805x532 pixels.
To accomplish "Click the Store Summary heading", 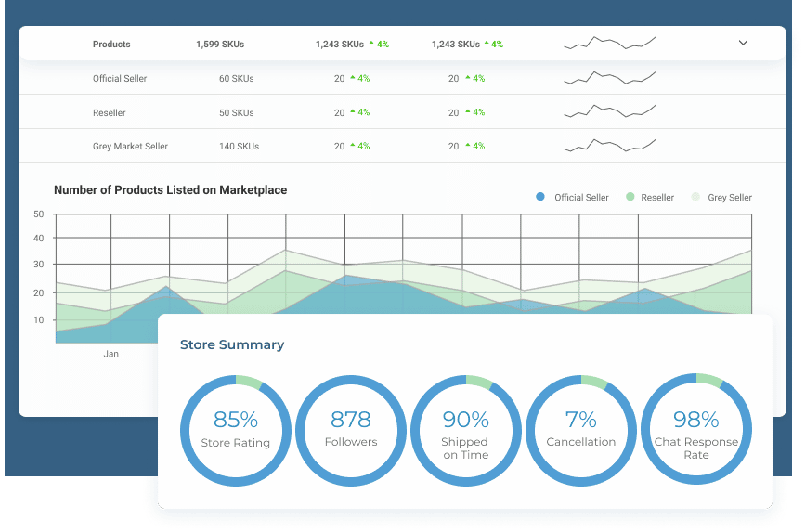I will pyautogui.click(x=232, y=344).
